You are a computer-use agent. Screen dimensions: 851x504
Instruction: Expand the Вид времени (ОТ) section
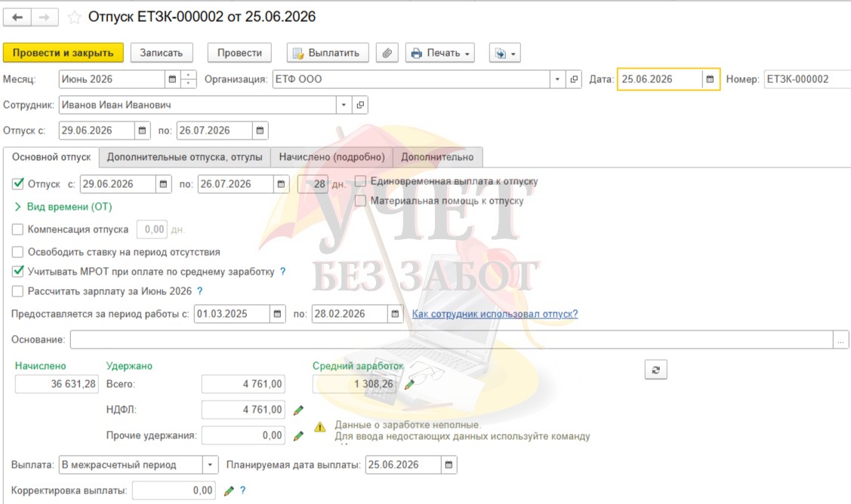click(63, 207)
